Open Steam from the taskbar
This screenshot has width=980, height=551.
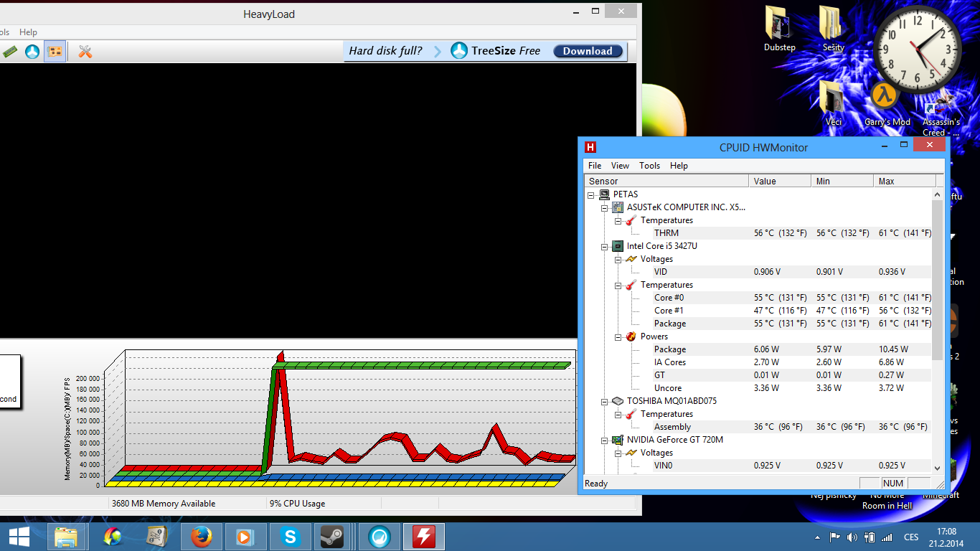coord(331,537)
